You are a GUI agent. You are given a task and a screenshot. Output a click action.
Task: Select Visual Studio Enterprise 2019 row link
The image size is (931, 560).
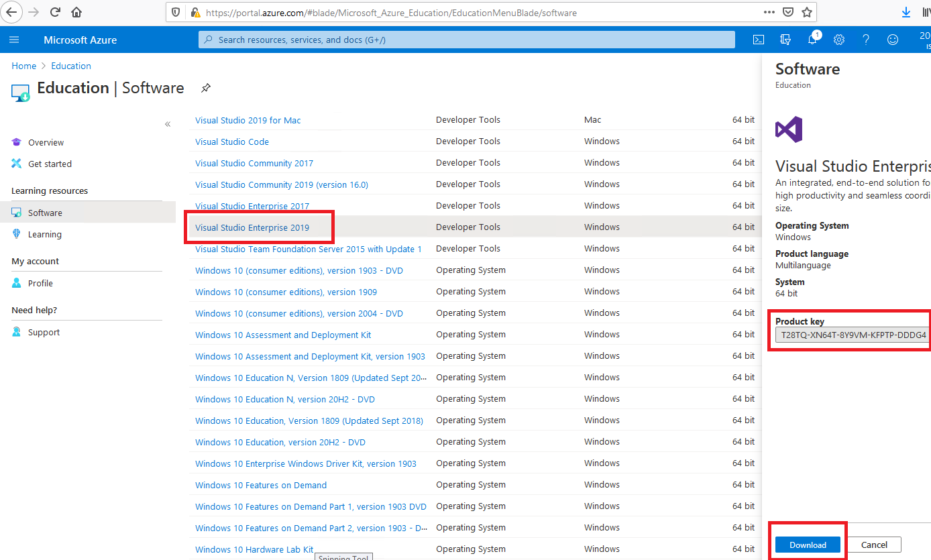tap(252, 227)
